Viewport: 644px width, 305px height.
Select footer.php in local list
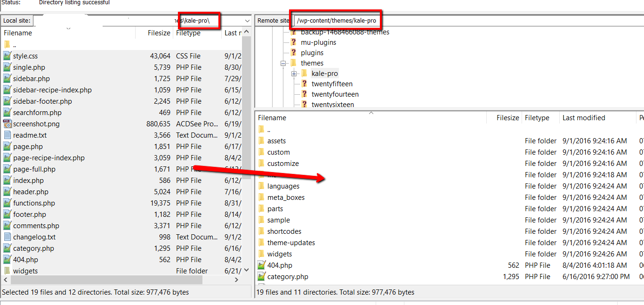pyautogui.click(x=30, y=214)
